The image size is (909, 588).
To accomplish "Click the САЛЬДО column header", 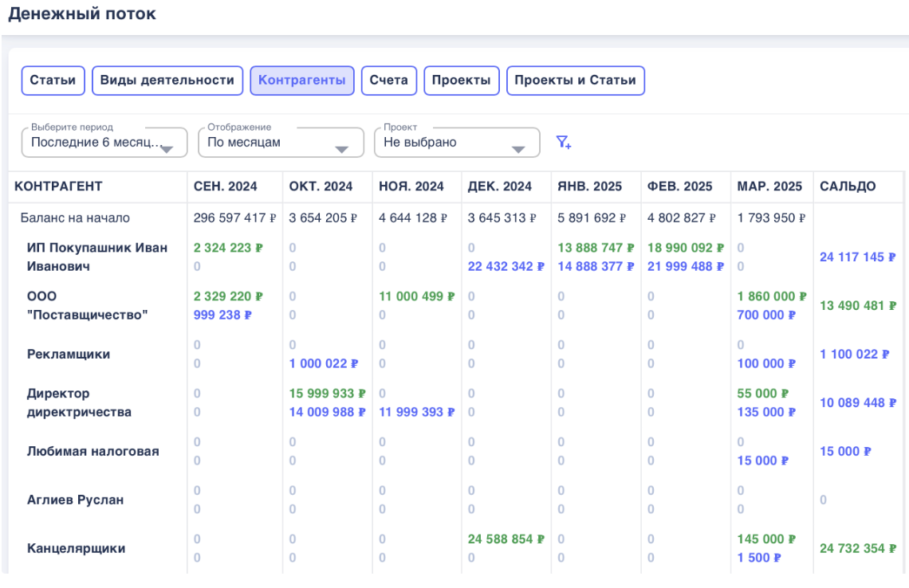I will [848, 186].
